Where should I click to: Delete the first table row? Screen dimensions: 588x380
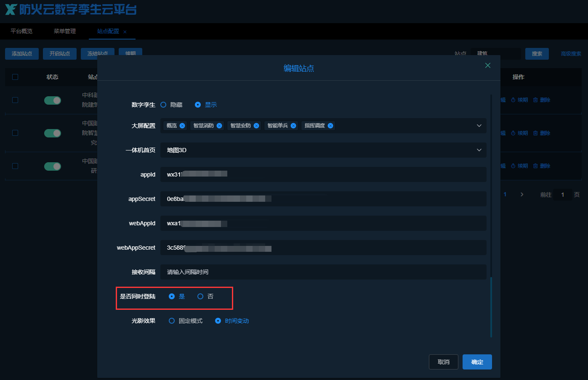(x=542, y=100)
